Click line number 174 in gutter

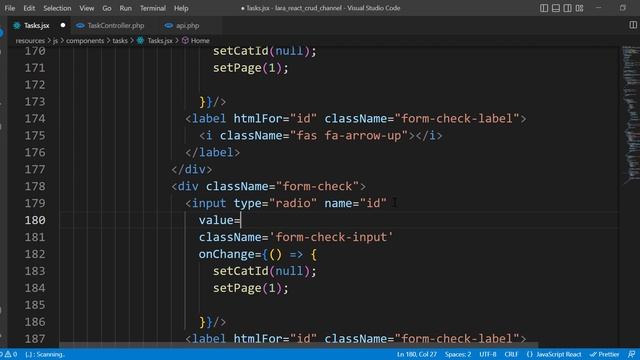(x=35, y=119)
